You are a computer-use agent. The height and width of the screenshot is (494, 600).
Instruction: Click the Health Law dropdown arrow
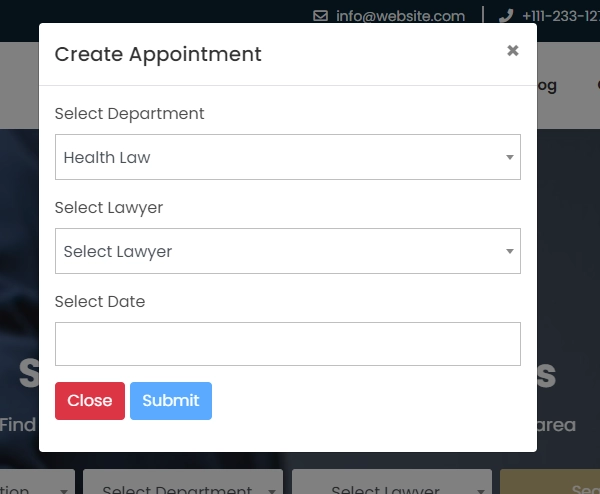pyautogui.click(x=509, y=157)
